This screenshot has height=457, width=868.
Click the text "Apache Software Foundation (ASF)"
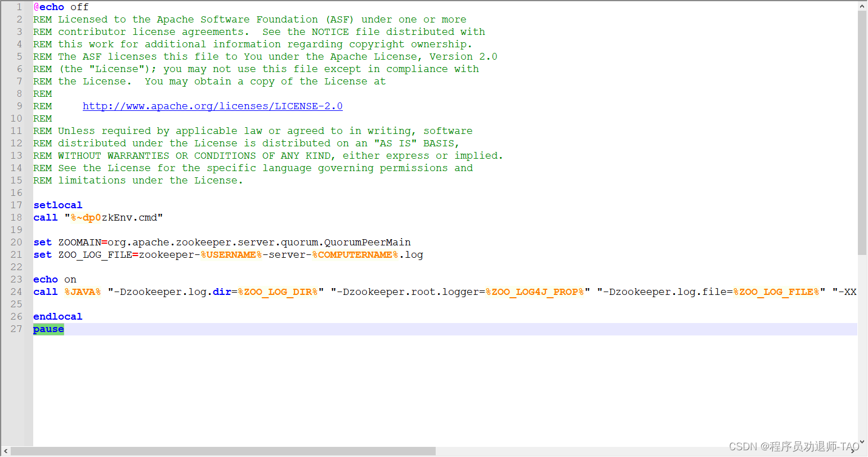pyautogui.click(x=256, y=19)
